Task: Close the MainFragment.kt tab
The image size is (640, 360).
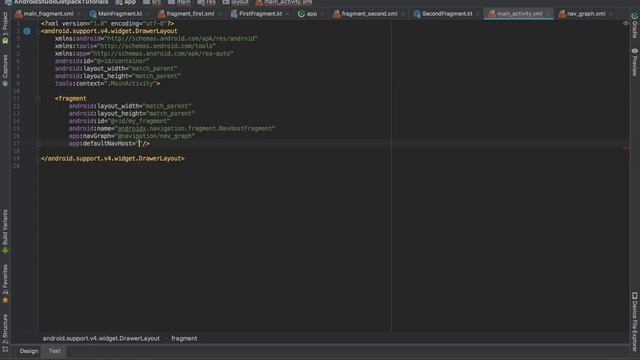Action: [x=147, y=14]
